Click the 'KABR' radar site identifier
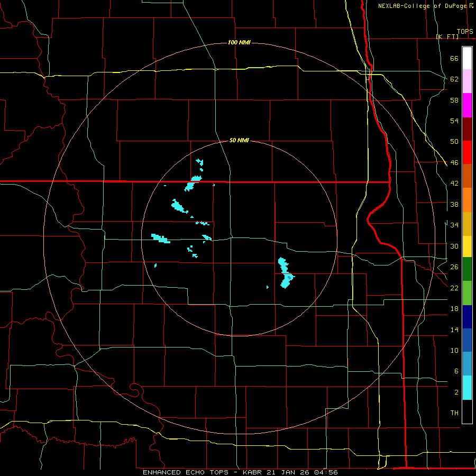This screenshot has height=476, width=476. pyautogui.click(x=253, y=472)
